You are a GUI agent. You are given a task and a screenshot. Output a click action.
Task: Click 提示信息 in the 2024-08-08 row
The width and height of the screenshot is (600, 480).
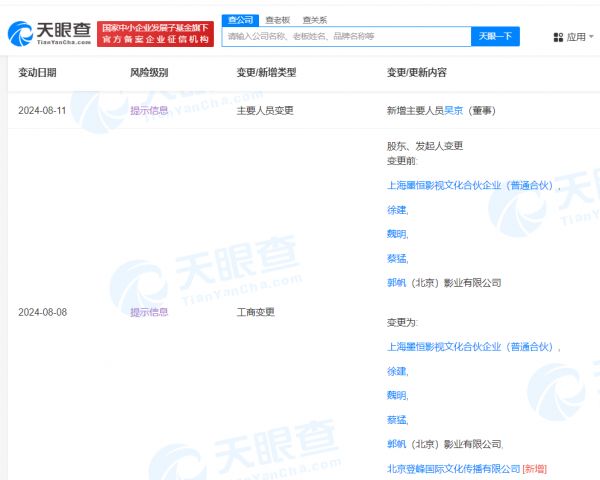149,312
